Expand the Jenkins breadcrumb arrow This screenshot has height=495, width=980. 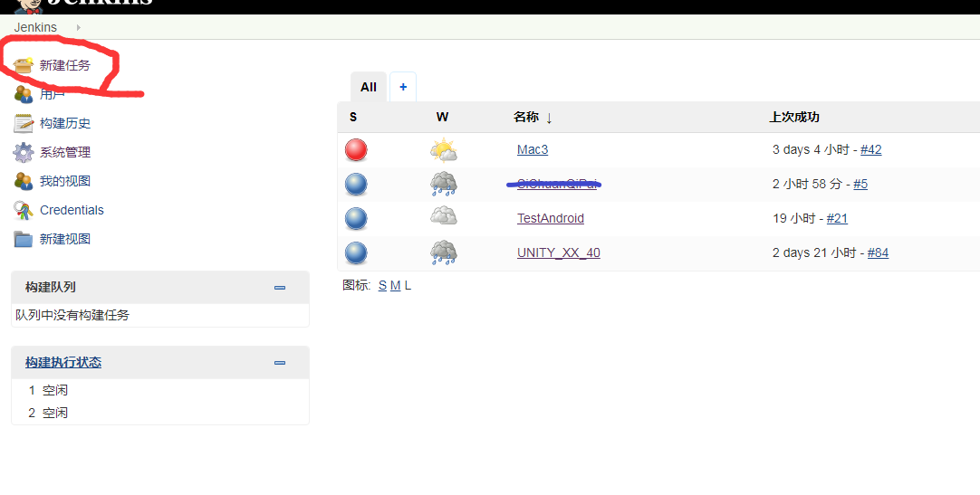(78, 27)
